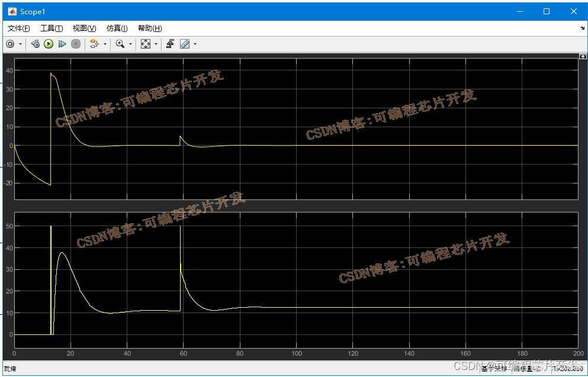The width and height of the screenshot is (588, 377).
Task: Run the simulation with green play button
Action: (49, 44)
